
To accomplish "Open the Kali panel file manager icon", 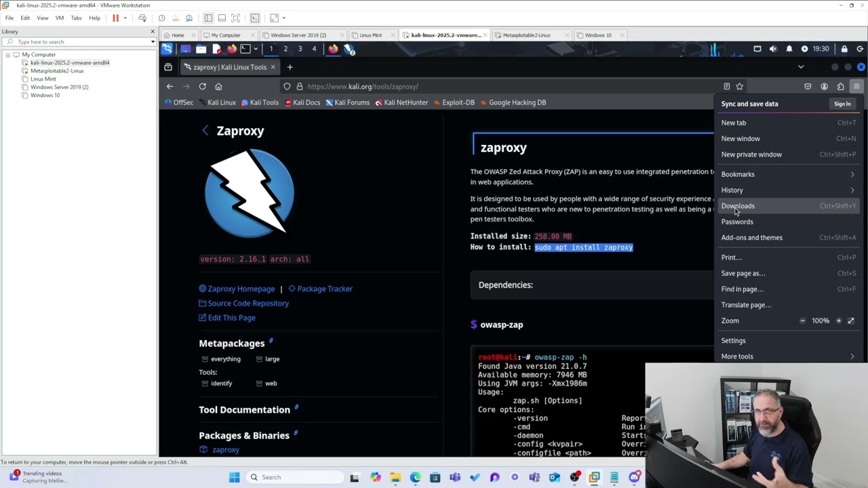I will [201, 49].
